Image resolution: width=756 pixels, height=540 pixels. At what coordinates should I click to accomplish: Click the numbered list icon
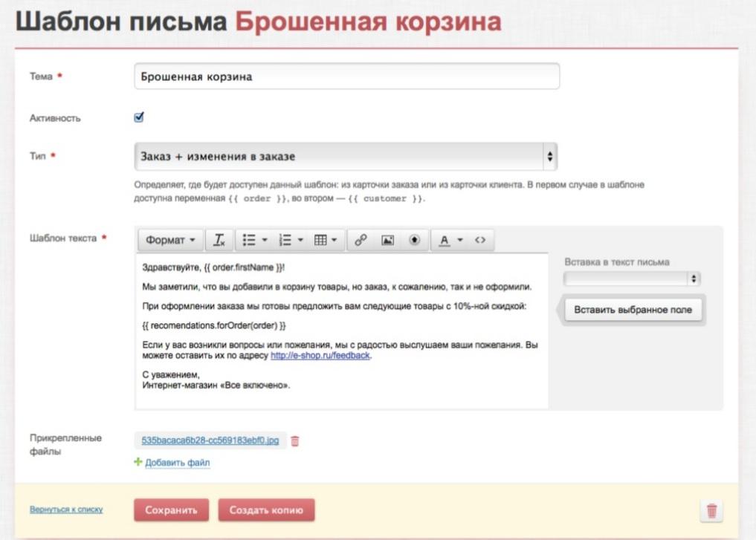pos(285,240)
